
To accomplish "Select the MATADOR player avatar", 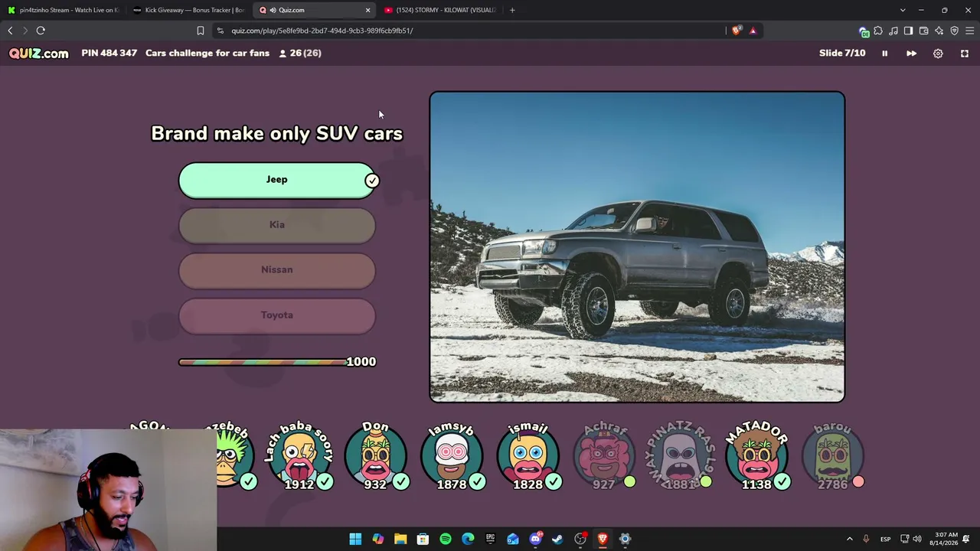I will [x=756, y=456].
